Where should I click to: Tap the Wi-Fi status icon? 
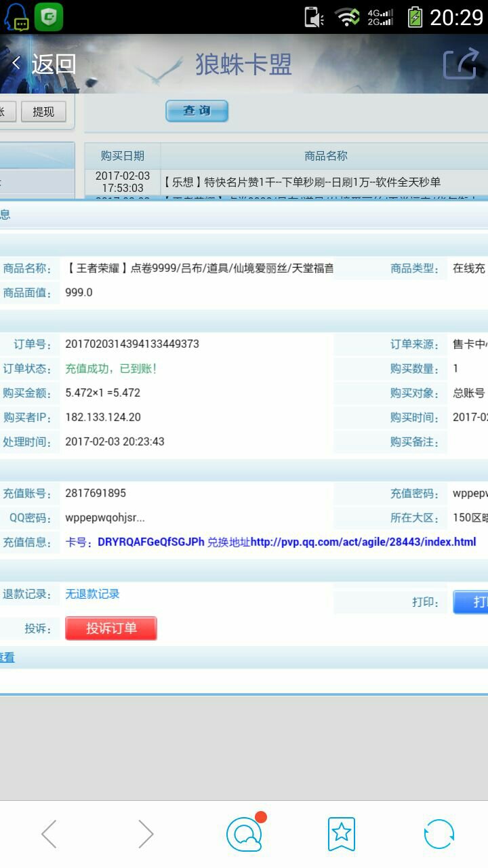click(x=348, y=17)
